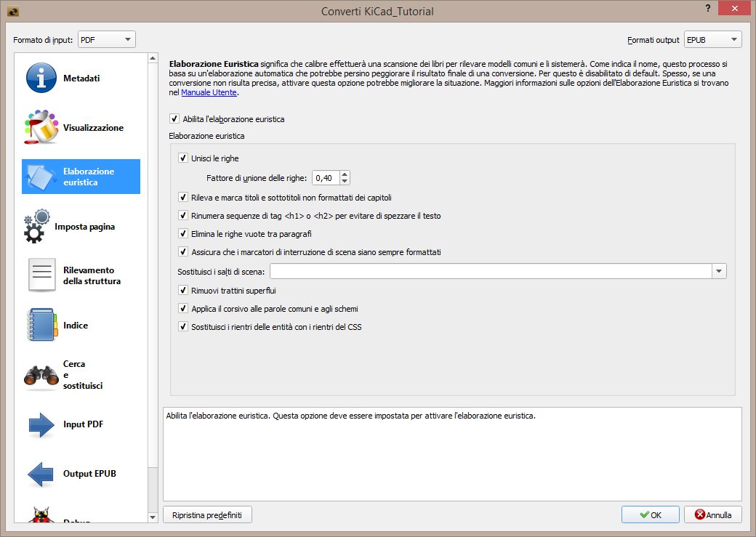
Task: Open the Metadati section via its info icon
Action: coord(41,78)
